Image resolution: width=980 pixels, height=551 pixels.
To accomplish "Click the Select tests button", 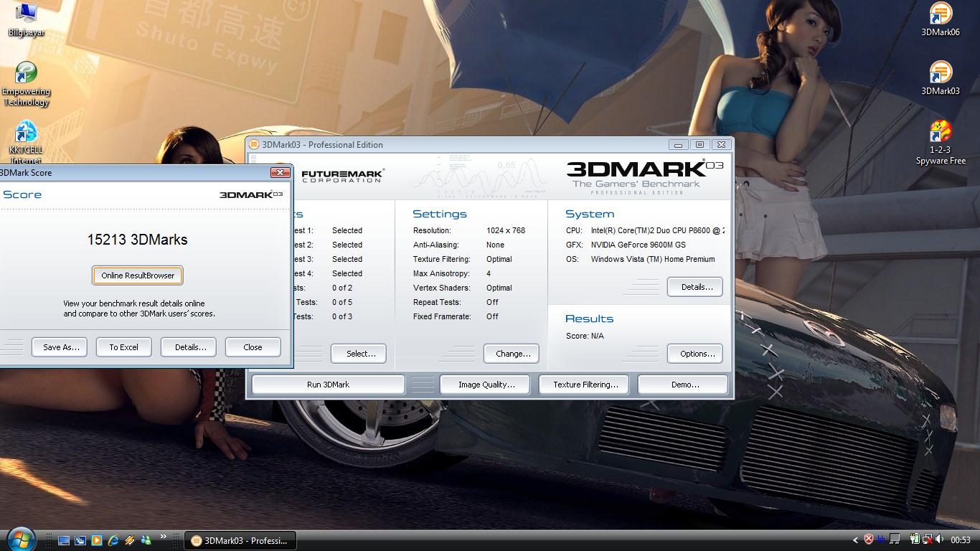I will tap(358, 354).
